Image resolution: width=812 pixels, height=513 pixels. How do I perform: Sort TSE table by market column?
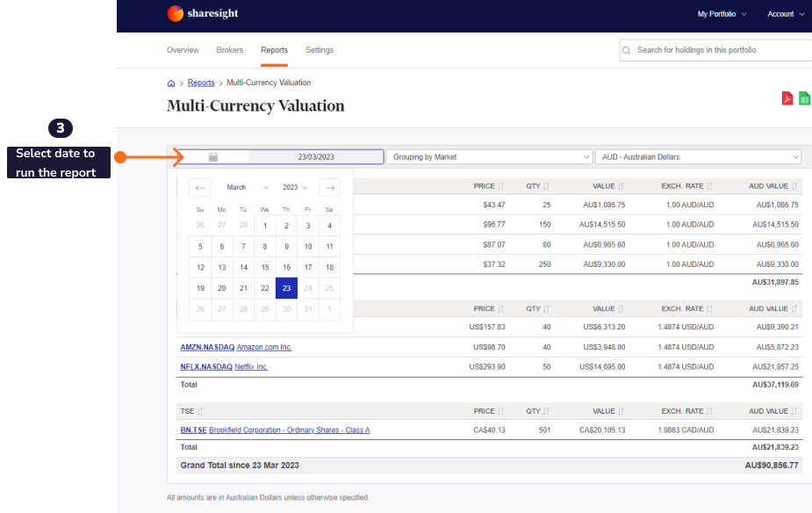tap(200, 411)
